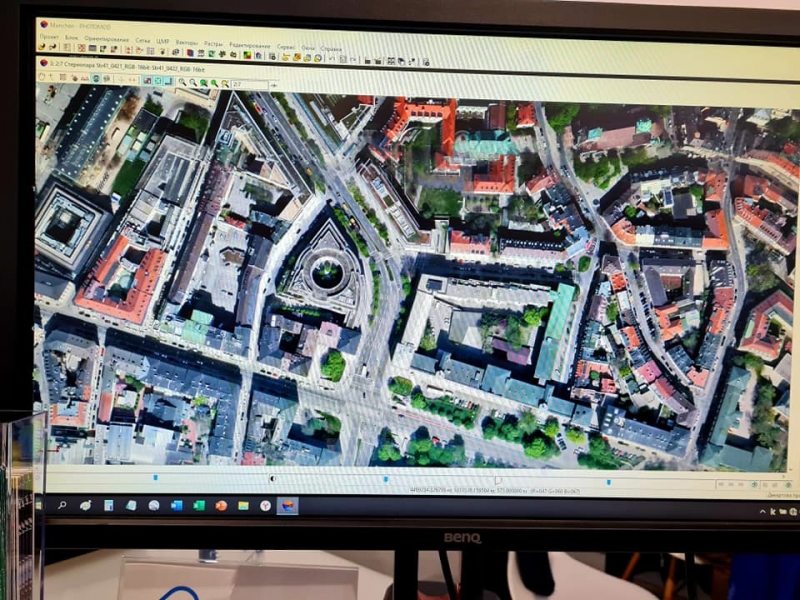
Task: Click the stereopair window icon beside its title
Action: [x=42, y=62]
